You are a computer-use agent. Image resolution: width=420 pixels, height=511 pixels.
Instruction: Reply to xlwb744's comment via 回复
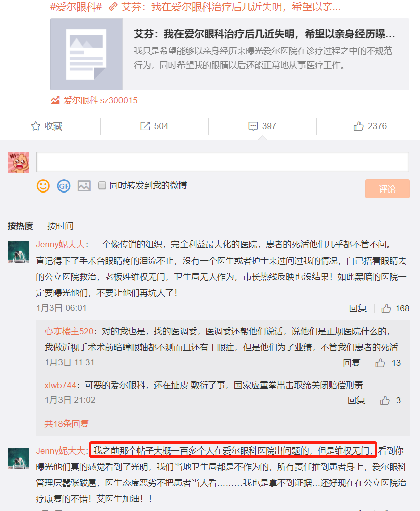[x=356, y=400]
